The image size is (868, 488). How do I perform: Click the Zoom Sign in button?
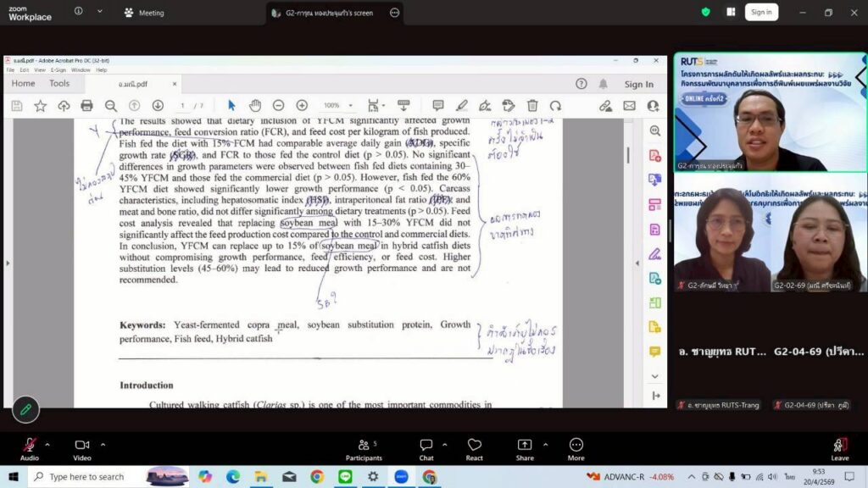click(x=761, y=12)
